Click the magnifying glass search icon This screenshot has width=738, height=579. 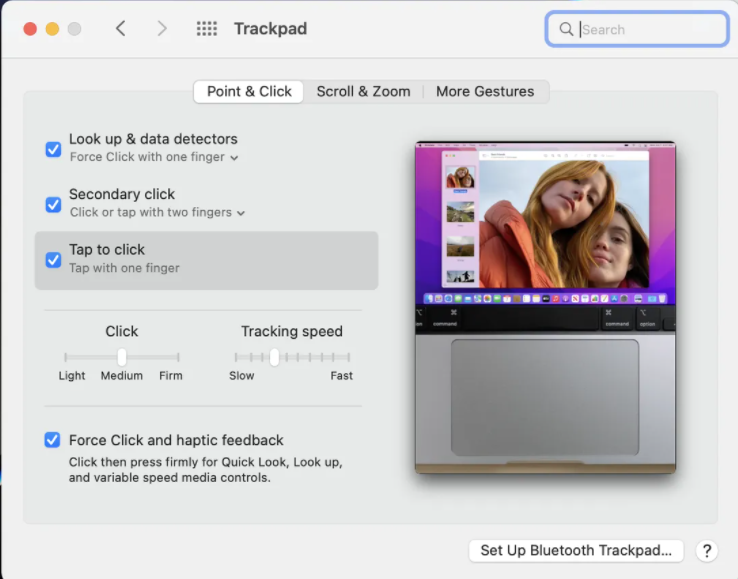tap(566, 29)
